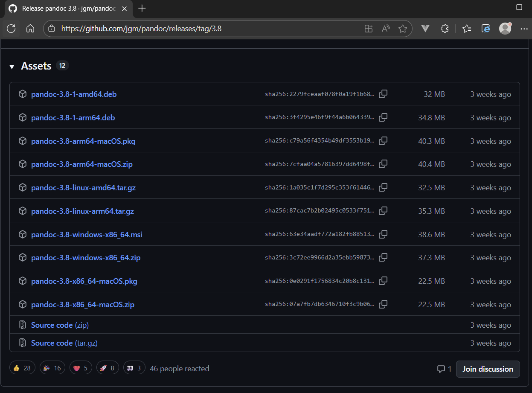
Task: Copy SHA256 hash for pandoc-3.8-1-arm64.deb
Action: pos(383,117)
